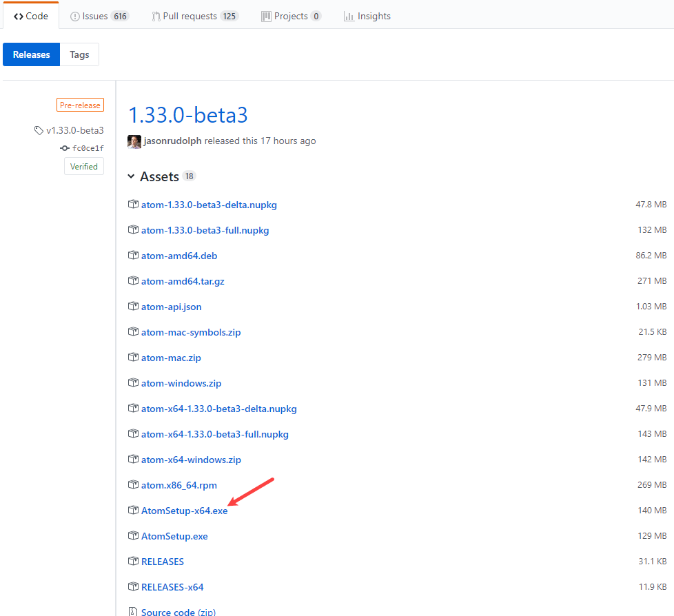674x616 pixels.
Task: Download atom-x64-1.33.0-beta3-delta.nupkg
Action: coord(218,409)
